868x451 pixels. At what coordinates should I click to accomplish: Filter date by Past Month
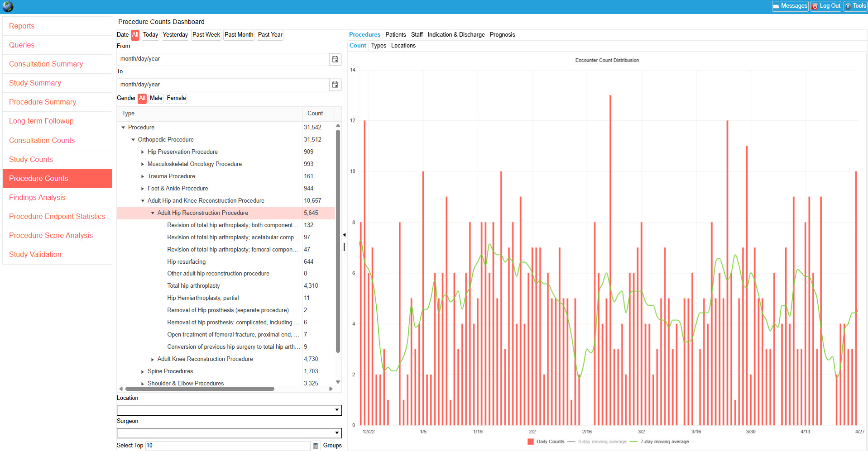pos(239,35)
